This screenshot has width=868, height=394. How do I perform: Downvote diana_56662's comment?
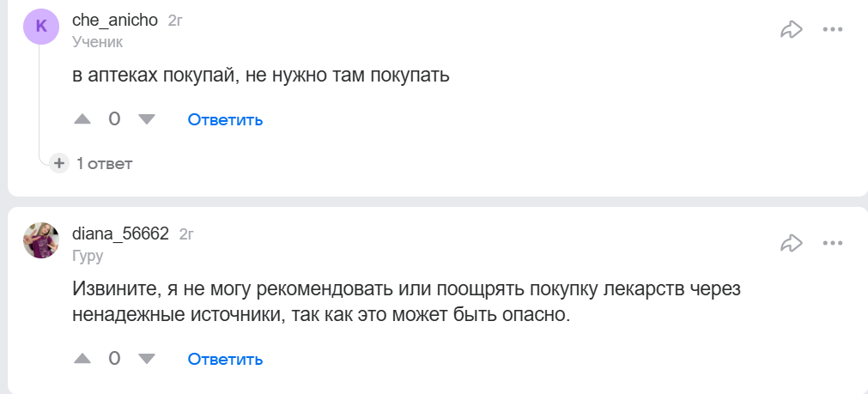pyautogui.click(x=147, y=358)
